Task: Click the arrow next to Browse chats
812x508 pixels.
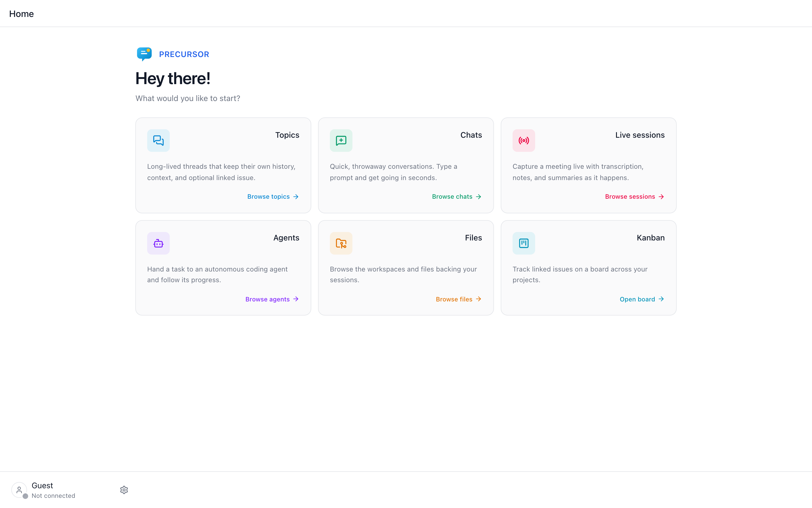Action: [478, 196]
